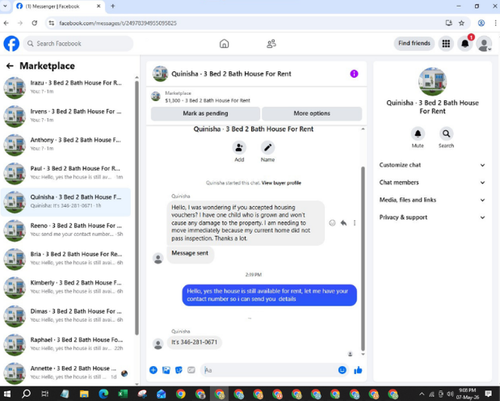Attach a photo using the image icon
Viewport: 500px width, 401px height.
(x=166, y=370)
